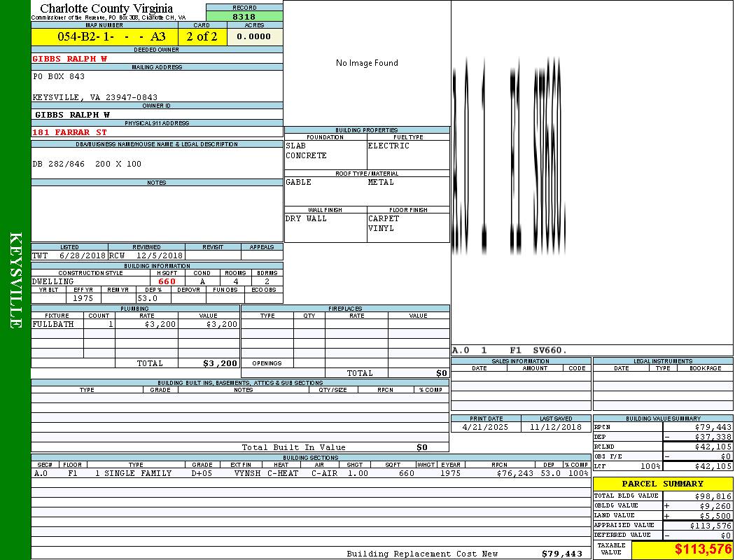This screenshot has width=735, height=560.
Task: Click the red taxable value $113,576
Action: [x=702, y=549]
